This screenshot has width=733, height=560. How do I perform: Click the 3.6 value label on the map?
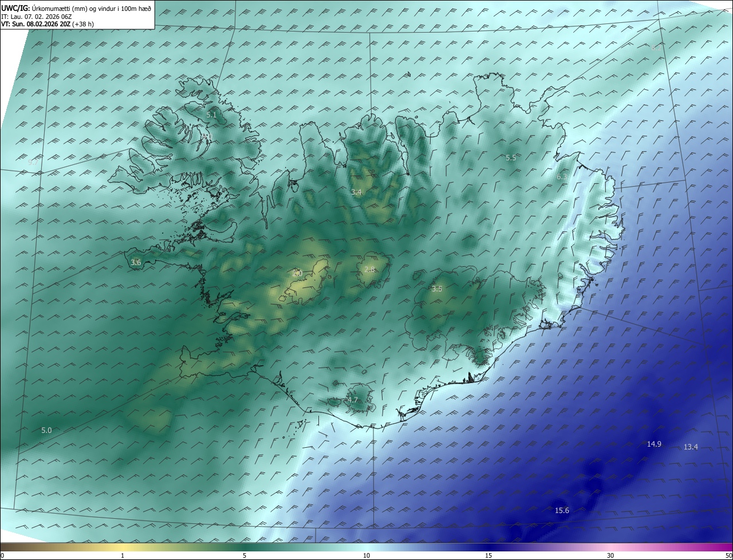136,262
